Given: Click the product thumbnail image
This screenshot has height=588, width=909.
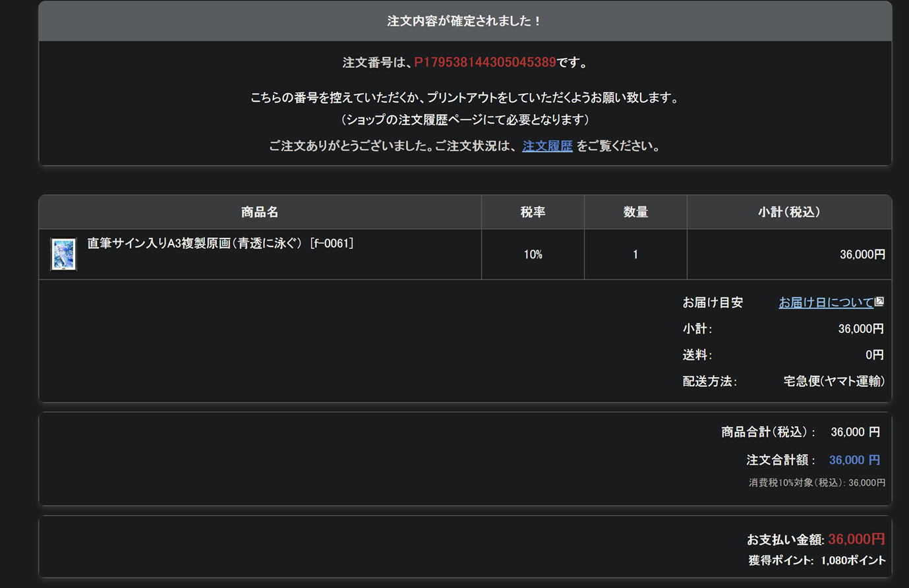Looking at the screenshot, I should click(64, 254).
